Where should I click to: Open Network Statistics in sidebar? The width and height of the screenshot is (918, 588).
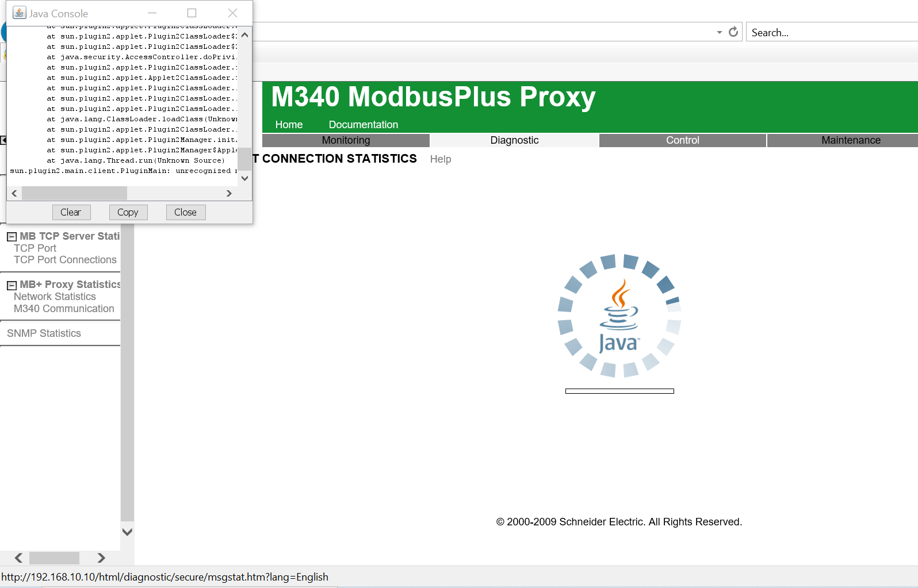(x=55, y=297)
